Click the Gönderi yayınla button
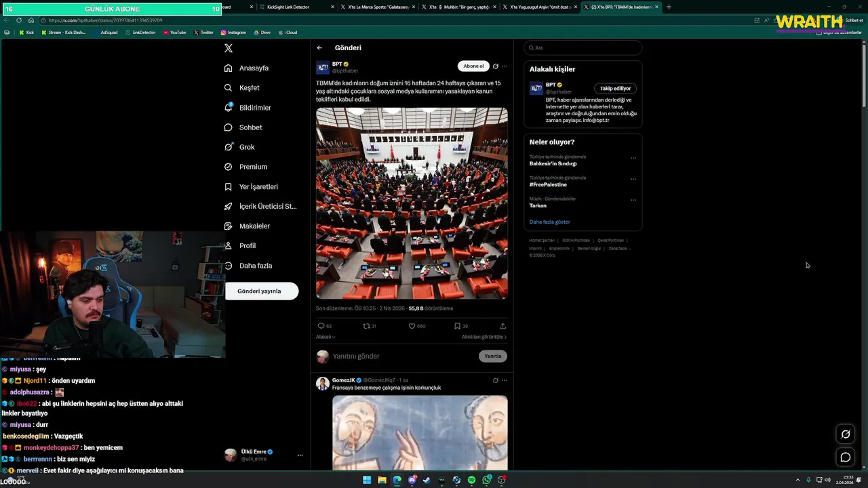 coord(262,291)
